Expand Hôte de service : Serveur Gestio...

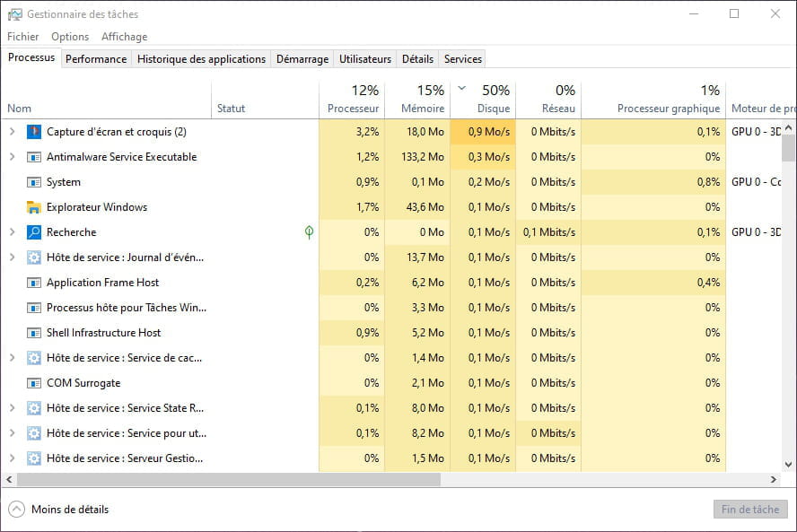pos(13,458)
